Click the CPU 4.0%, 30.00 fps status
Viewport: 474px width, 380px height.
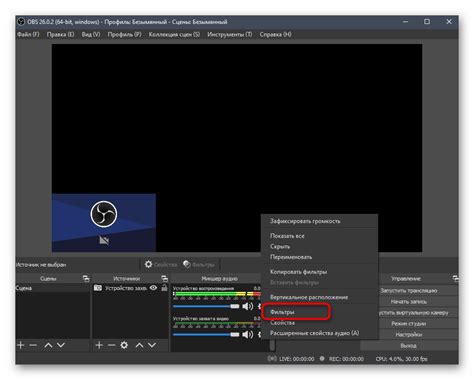(401, 359)
